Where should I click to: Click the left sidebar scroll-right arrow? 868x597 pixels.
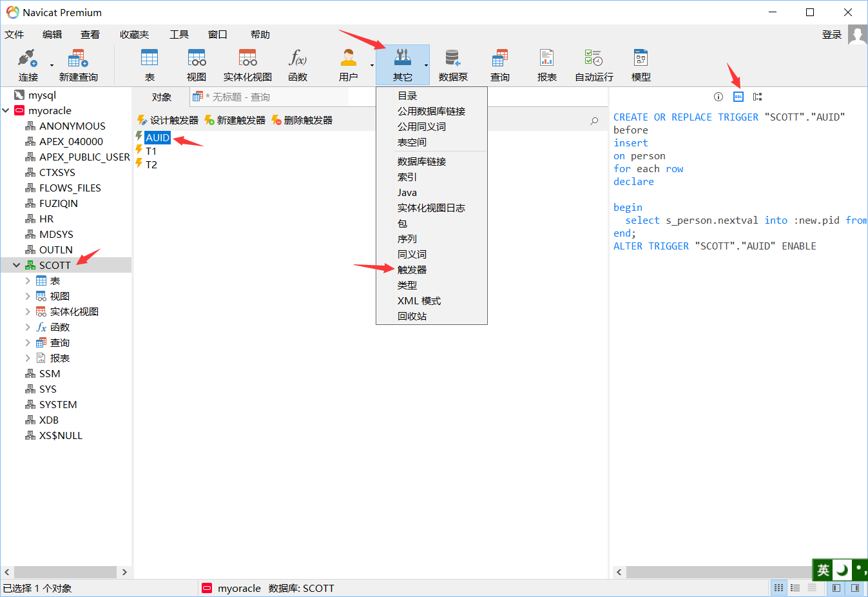[124, 572]
